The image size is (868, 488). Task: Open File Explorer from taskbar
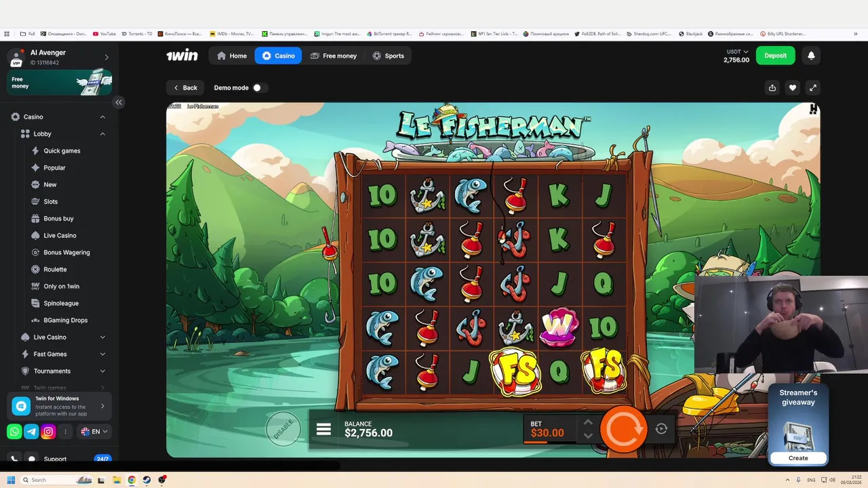116,480
